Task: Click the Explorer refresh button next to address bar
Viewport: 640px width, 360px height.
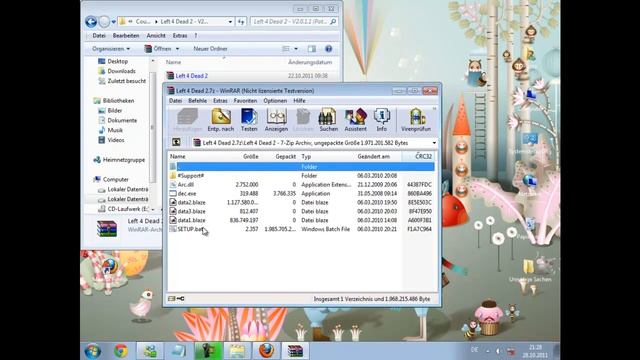Action: click(241, 22)
